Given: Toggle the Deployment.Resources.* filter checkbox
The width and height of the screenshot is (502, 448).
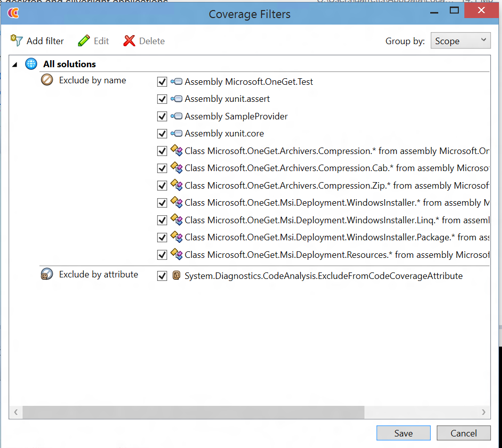Looking at the screenshot, I should [162, 255].
